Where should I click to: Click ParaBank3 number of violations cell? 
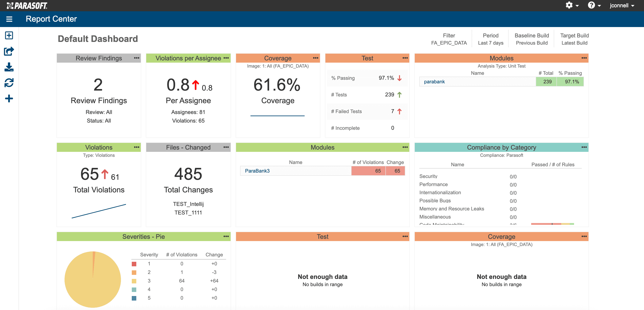pyautogui.click(x=368, y=171)
